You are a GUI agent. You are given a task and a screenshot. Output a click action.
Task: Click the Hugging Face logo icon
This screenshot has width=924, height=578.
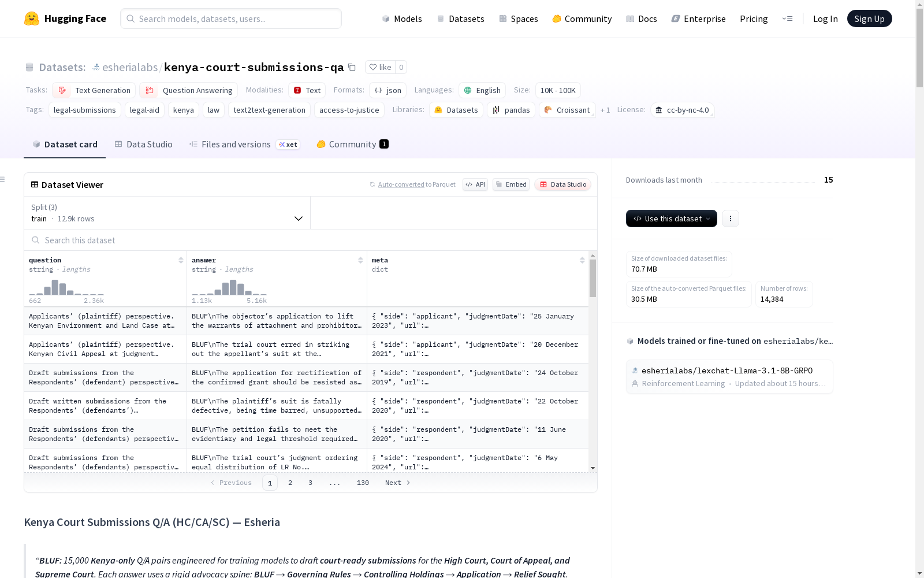(32, 18)
